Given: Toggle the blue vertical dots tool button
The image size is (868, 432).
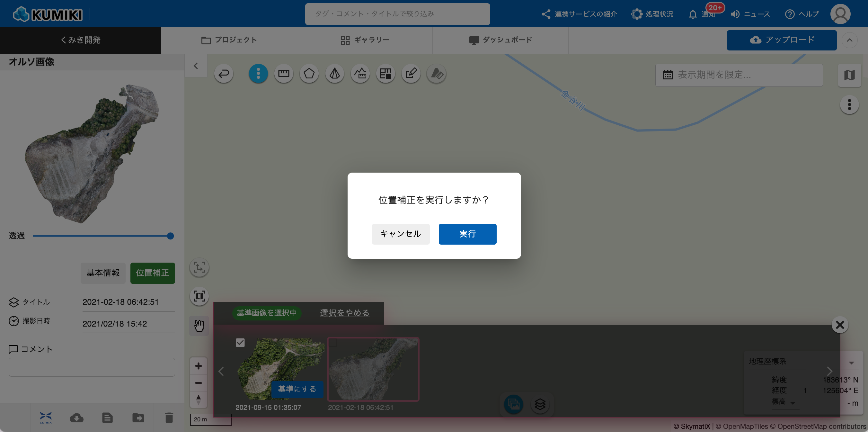Looking at the screenshot, I should [258, 74].
